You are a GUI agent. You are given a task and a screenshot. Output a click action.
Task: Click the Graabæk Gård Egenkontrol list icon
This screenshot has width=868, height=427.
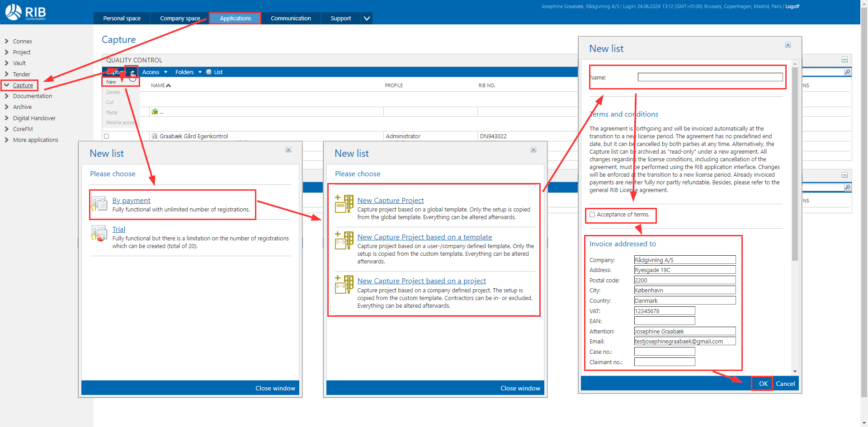155,136
